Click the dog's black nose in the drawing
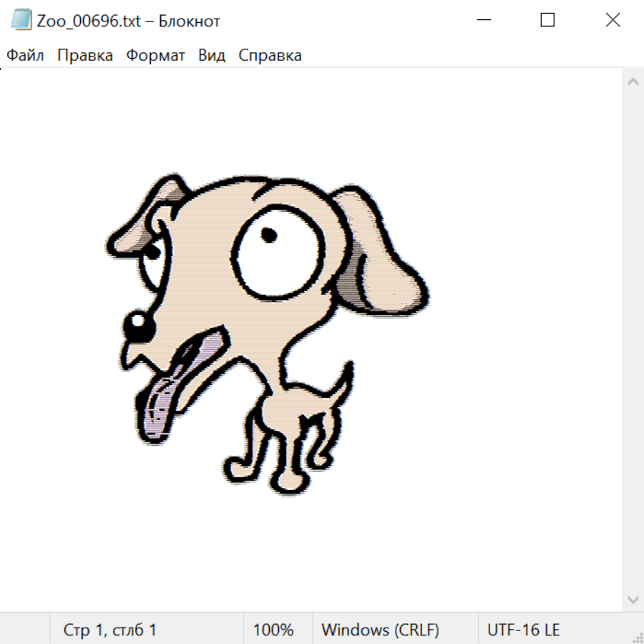The image size is (644, 644). point(138,326)
